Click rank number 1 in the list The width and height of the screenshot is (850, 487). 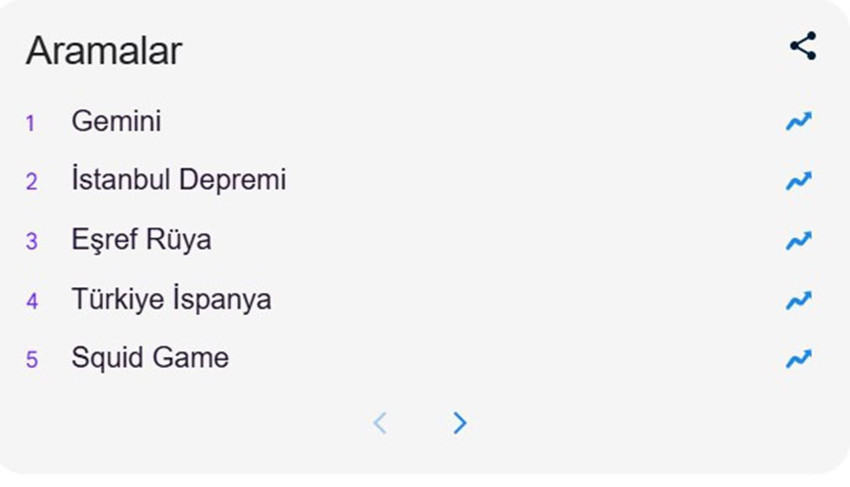click(x=31, y=123)
